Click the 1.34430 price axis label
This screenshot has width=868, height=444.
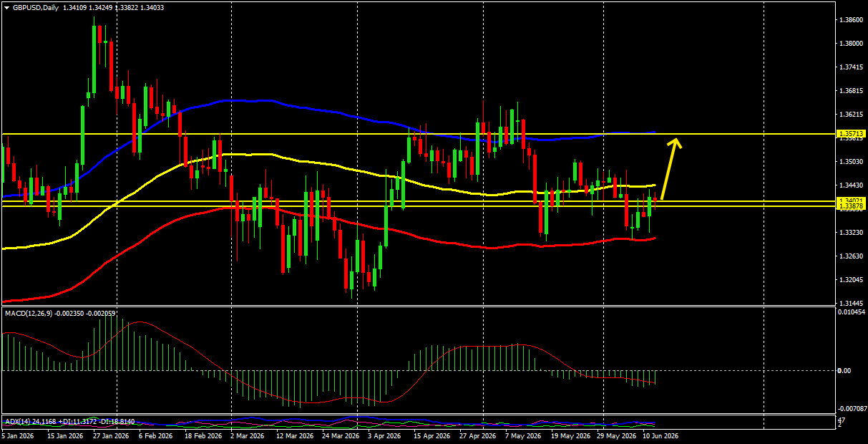click(x=852, y=185)
